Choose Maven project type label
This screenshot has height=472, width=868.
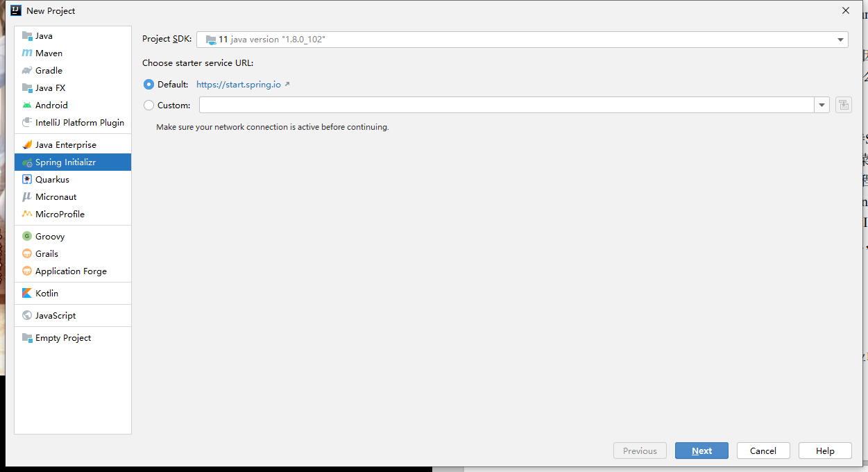(49, 53)
